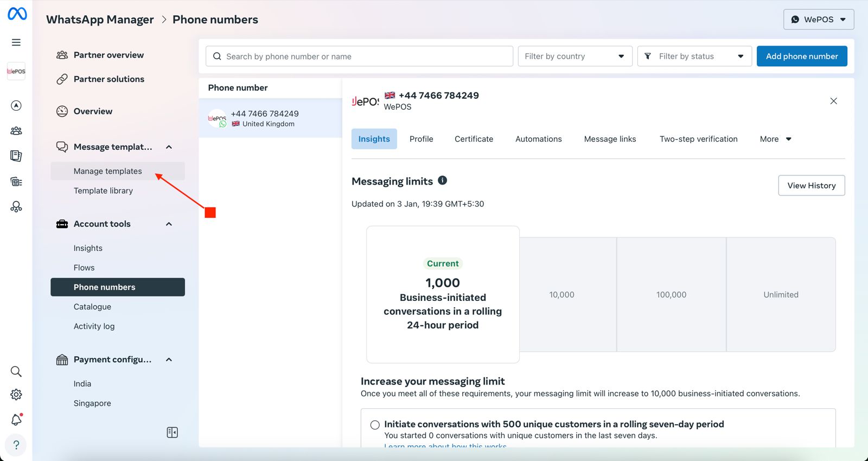Open Filter by status dropdown
The height and width of the screenshot is (461, 868).
[x=694, y=56]
